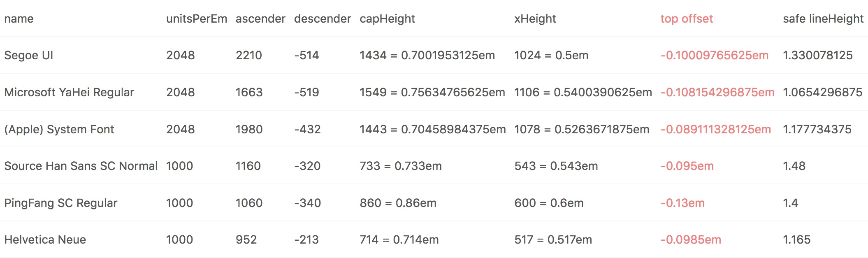868x258 pixels.
Task: Select safe lineHeight value '1.48'
Action: (794, 166)
